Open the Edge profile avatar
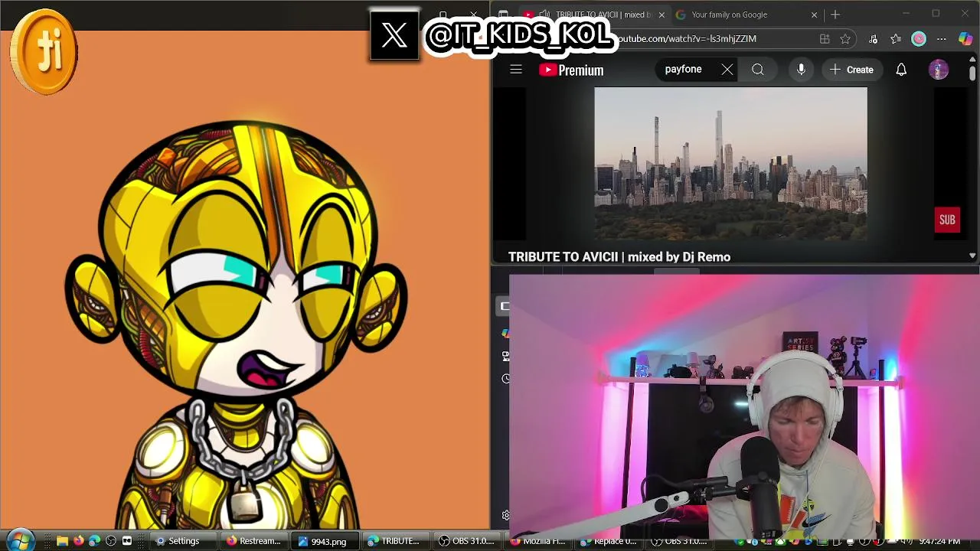The image size is (980, 551). (919, 39)
